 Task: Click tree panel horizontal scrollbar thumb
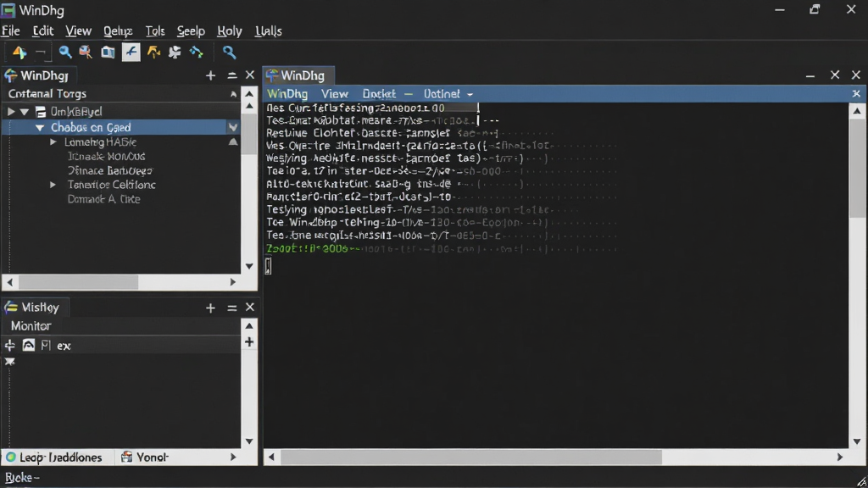[78, 282]
